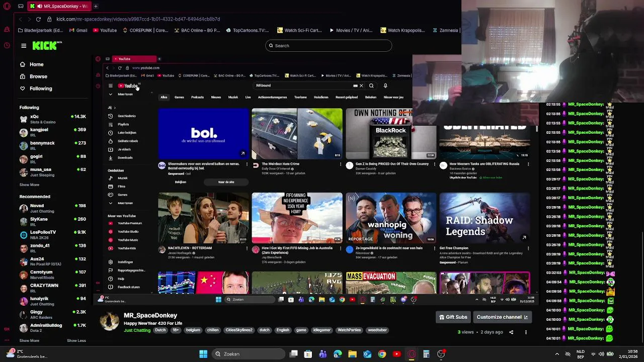Screen dimensions: 644x362
Task: Click the MR_SpaceDonkey channel avatar
Action: pyautogui.click(x=109, y=322)
